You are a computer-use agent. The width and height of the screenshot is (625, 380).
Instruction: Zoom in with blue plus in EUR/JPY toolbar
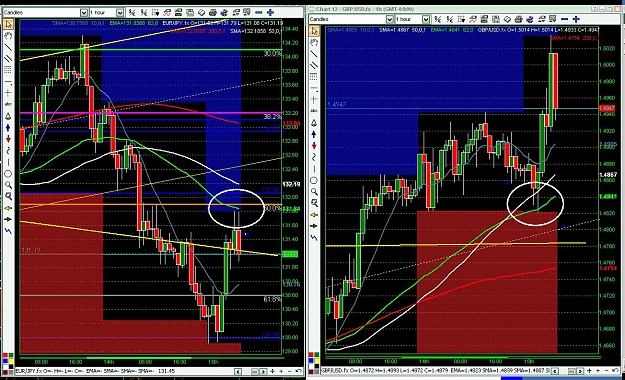[x=270, y=13]
